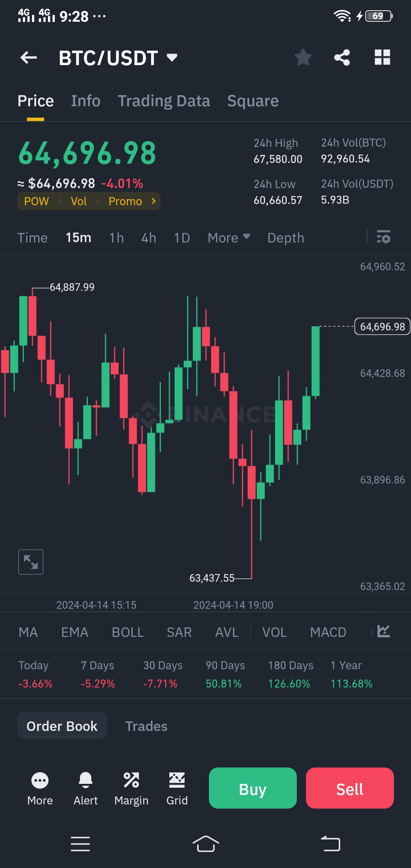411x868 pixels.
Task: Expand the More intervals dropdown
Action: pos(229,238)
